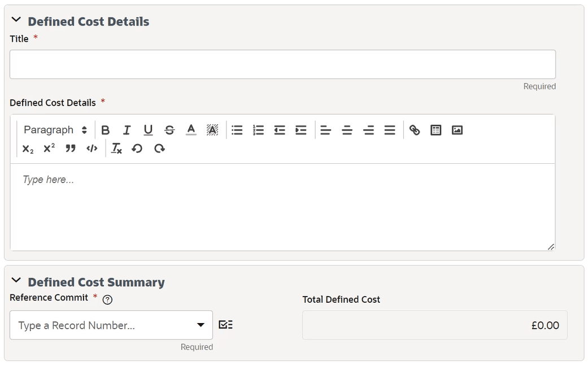Insert an image into the editor

[457, 130]
